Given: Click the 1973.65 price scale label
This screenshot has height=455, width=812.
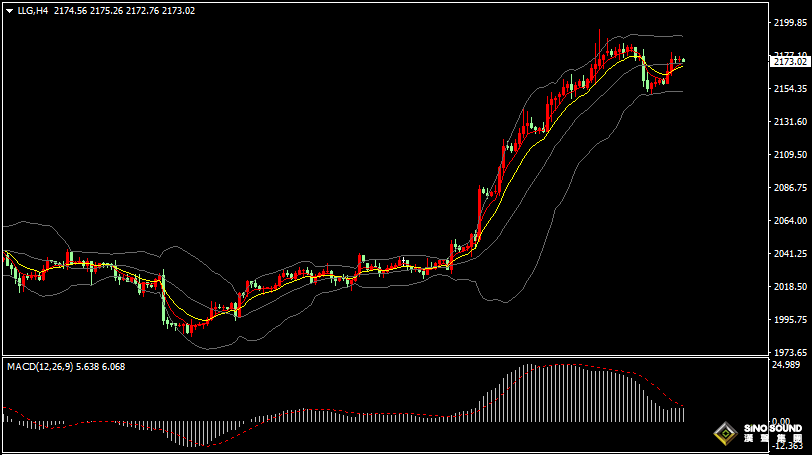Looking at the screenshot, I should pyautogui.click(x=790, y=353).
